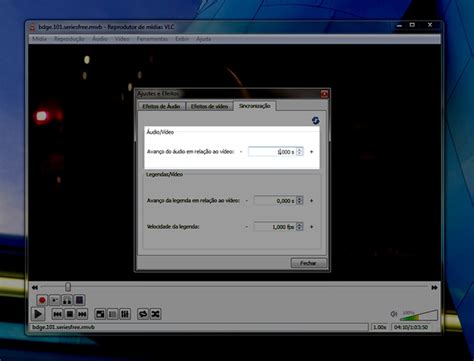474x361 pixels.
Task: Adjust the audio delay stepper arrows
Action: (x=299, y=152)
